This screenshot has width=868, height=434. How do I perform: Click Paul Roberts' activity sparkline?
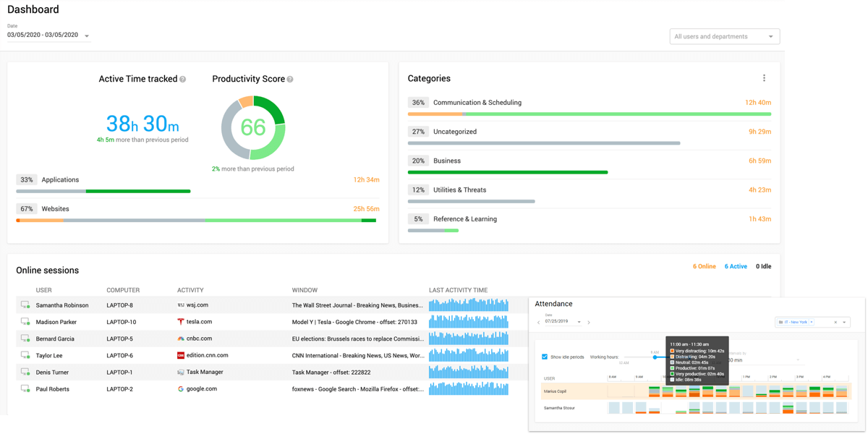coord(469,388)
